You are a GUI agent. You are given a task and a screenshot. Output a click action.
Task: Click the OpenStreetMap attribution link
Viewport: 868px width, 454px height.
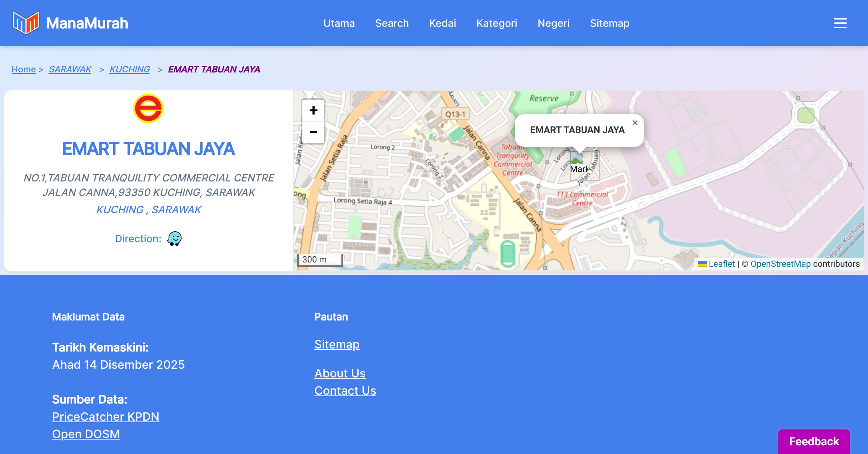(x=780, y=264)
